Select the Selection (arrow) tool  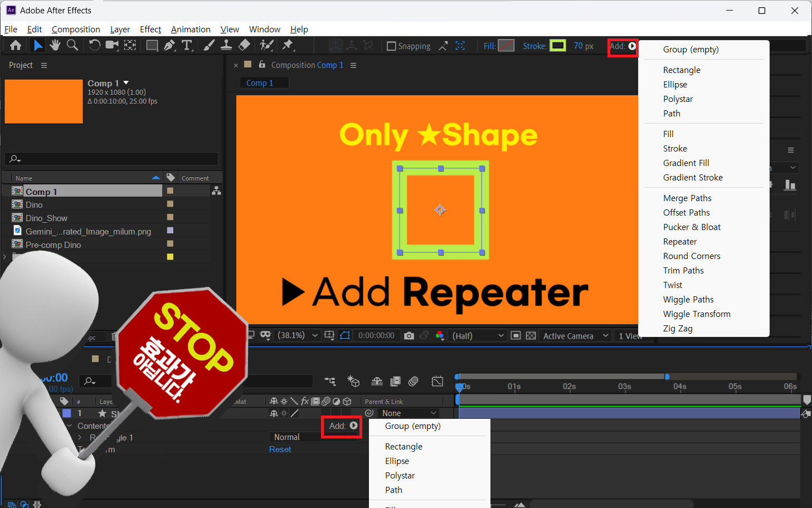[37, 46]
